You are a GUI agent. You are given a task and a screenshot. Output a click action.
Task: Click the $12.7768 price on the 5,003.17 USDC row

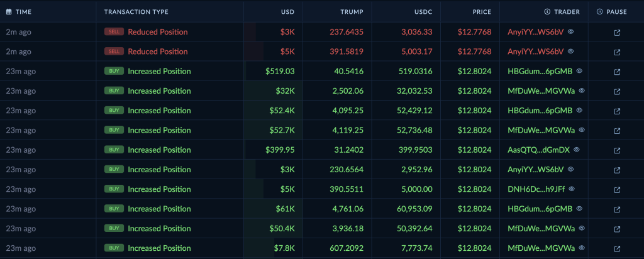point(475,52)
